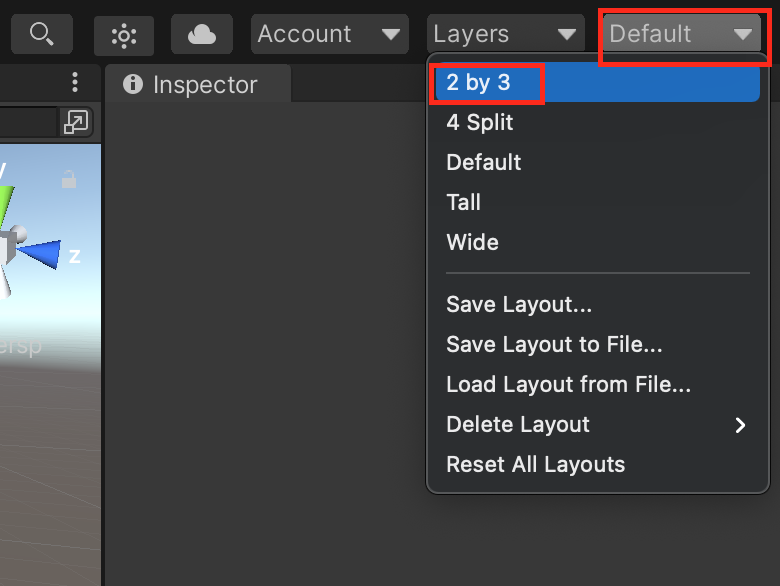Expand the Delete Layout submenu
Screen dimensions: 780x586
(594, 425)
